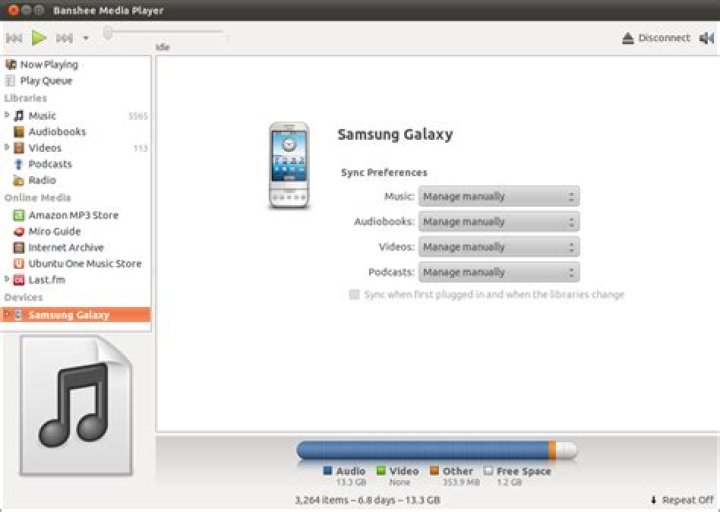
Task: Click the "Sync Preferences" label
Action: pos(384,173)
